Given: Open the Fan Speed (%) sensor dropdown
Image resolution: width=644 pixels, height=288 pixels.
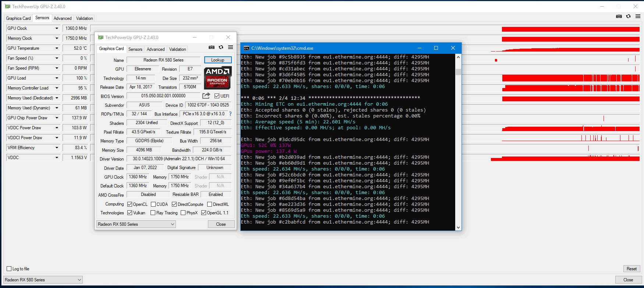Looking at the screenshot, I should click(x=57, y=58).
